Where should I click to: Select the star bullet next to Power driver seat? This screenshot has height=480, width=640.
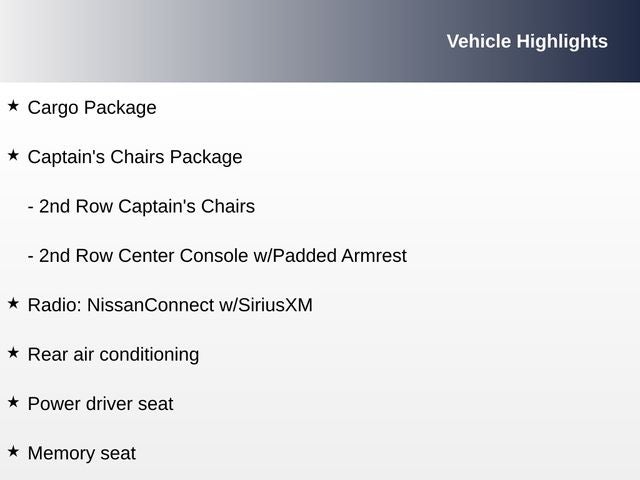(13, 402)
